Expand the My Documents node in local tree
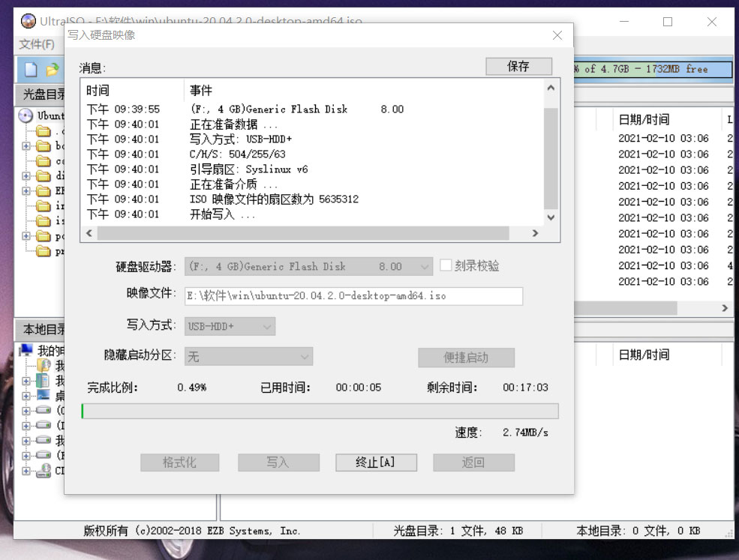The image size is (739, 560). click(x=26, y=381)
